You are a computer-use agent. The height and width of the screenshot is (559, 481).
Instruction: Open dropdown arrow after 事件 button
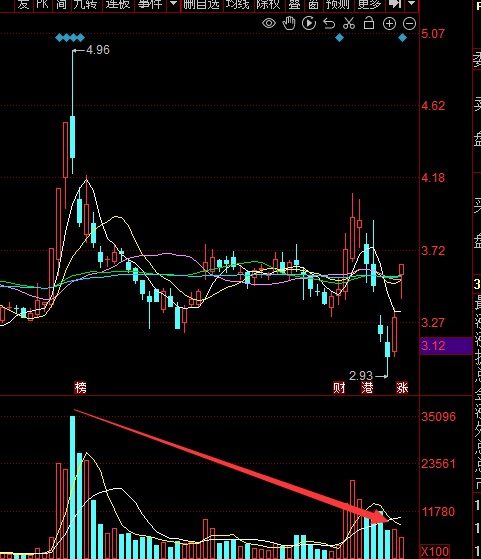174,4
